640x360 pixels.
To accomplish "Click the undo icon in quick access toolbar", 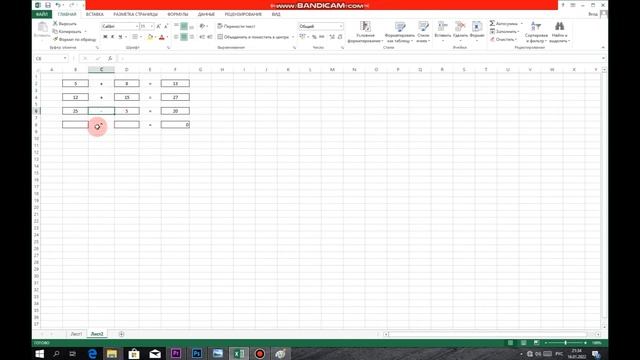I will (x=58, y=5).
